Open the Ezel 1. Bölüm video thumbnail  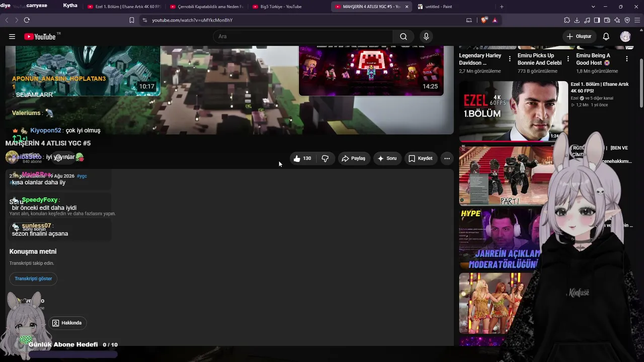click(x=513, y=112)
